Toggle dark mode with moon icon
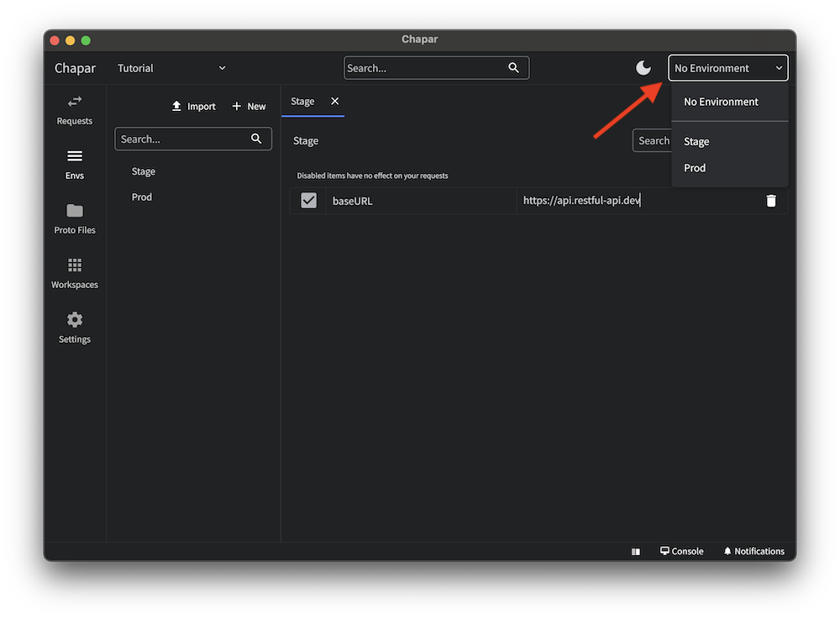 (x=643, y=68)
